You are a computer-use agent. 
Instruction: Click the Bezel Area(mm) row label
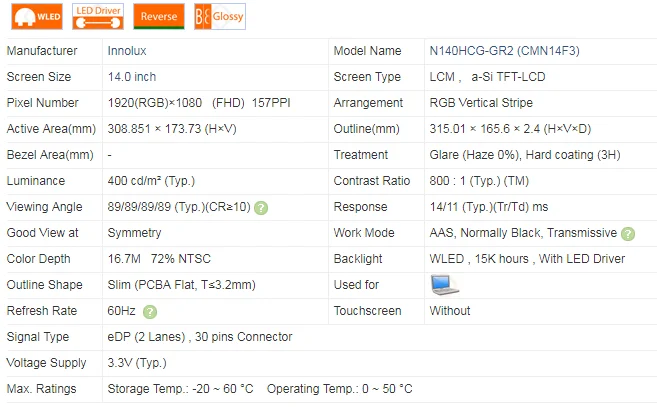(50, 155)
